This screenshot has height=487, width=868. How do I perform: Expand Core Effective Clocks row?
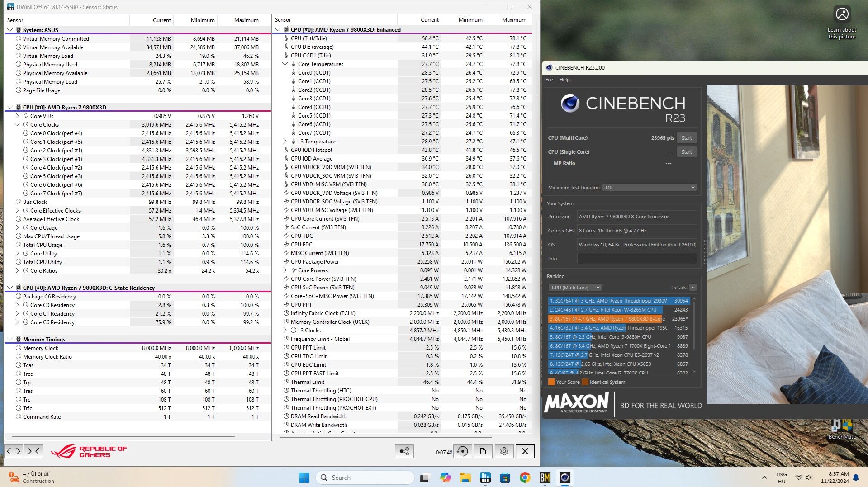(x=17, y=210)
